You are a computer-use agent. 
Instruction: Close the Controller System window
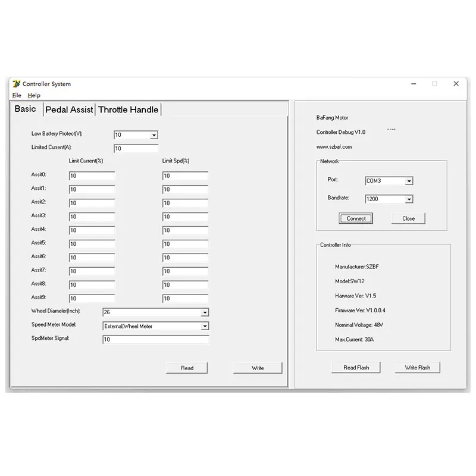point(456,84)
